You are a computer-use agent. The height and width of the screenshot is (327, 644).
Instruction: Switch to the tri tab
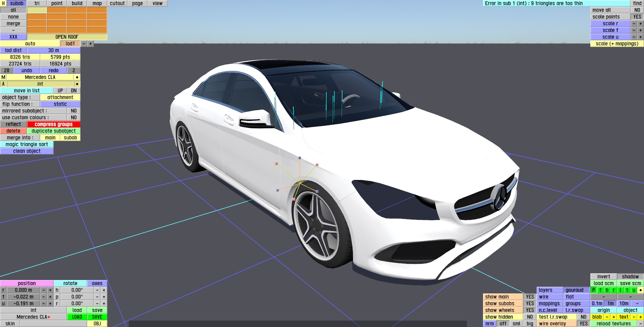coord(37,3)
